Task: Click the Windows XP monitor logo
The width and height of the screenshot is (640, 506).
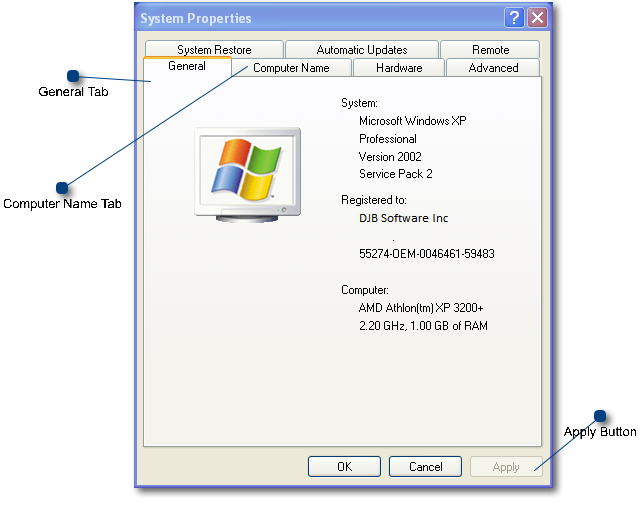Action: pos(248,175)
